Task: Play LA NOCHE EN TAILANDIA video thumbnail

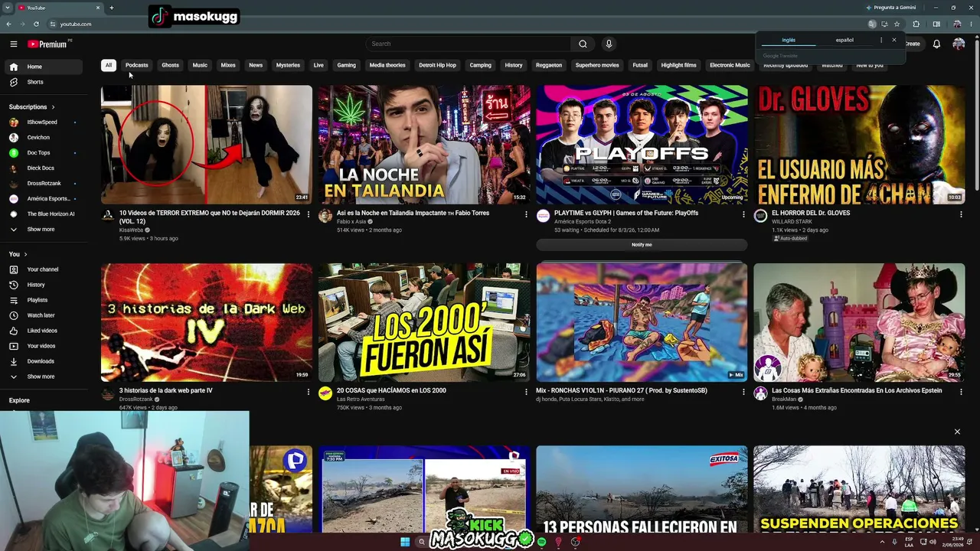Action: (x=424, y=145)
